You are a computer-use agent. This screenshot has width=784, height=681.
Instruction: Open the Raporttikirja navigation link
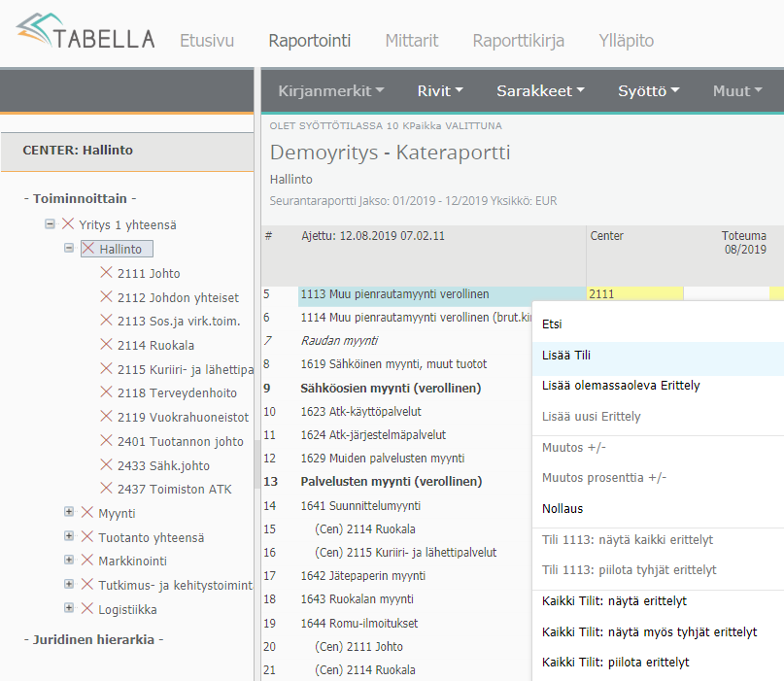coord(518,41)
